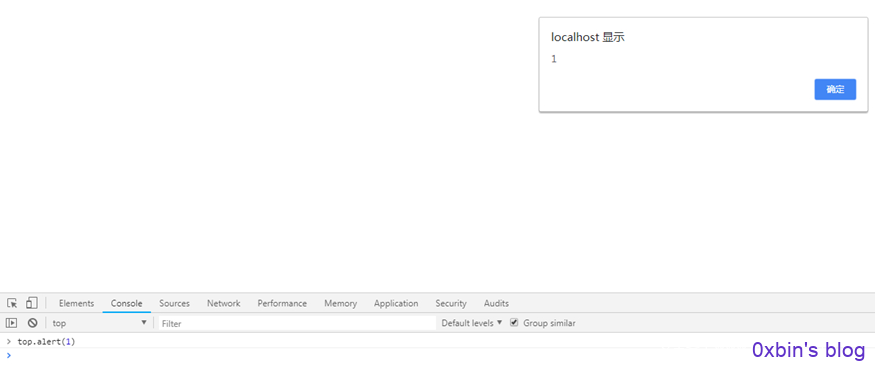Open the Network tab

pos(224,303)
